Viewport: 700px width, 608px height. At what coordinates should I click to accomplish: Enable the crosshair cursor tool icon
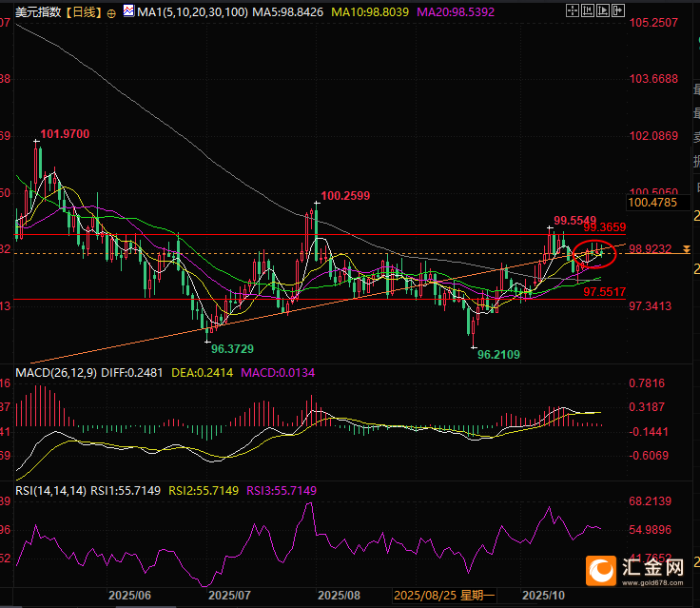(x=573, y=10)
